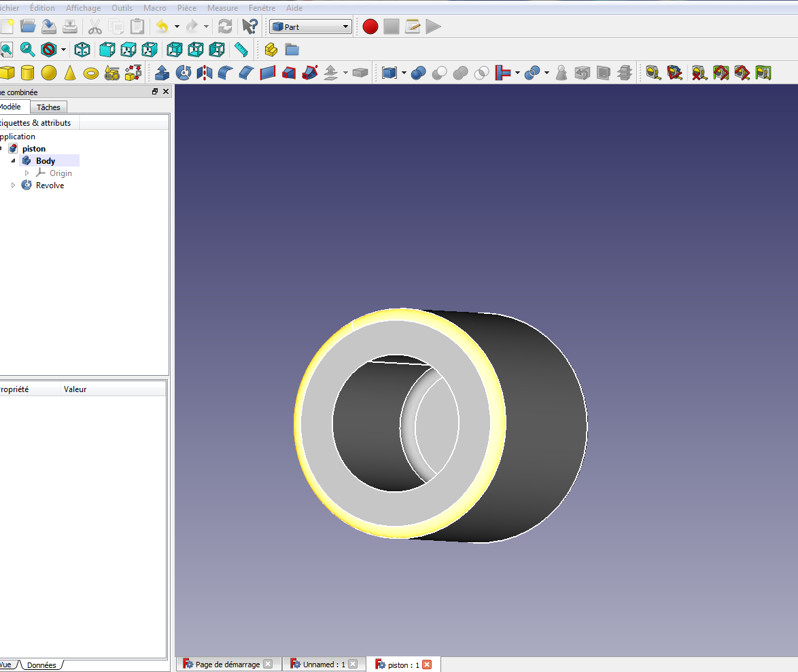Select the yellow cylinder primitive tool
Image resolution: width=798 pixels, height=672 pixels.
click(27, 73)
